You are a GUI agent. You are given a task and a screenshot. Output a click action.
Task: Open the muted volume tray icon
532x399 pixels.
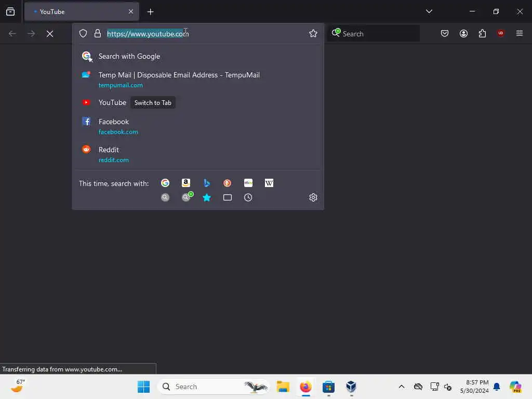tap(448, 387)
